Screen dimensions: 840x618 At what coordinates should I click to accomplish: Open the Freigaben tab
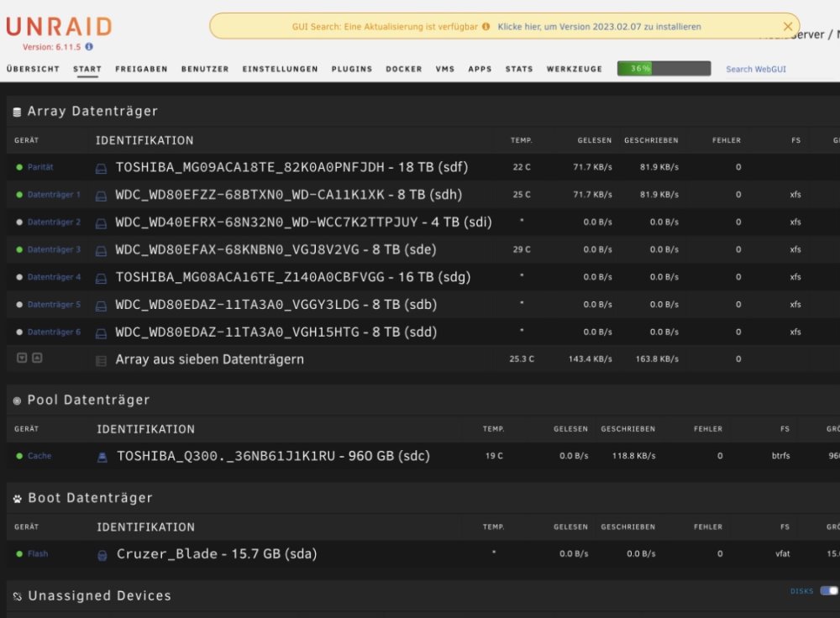[x=141, y=69]
